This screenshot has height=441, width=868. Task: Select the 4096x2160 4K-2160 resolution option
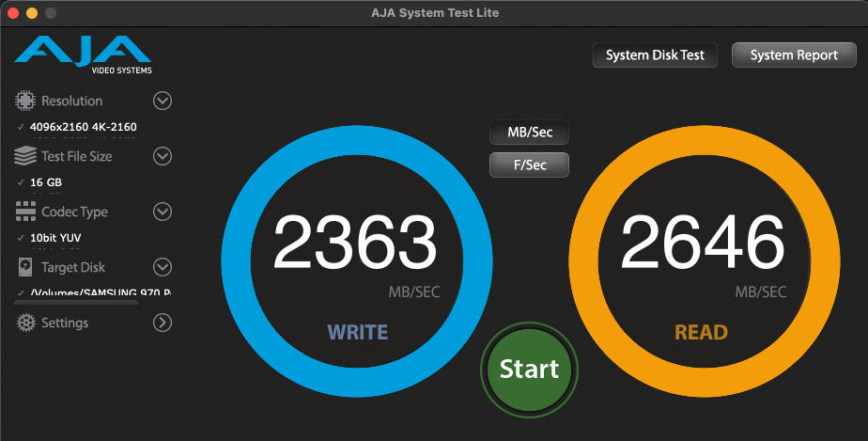click(x=83, y=127)
